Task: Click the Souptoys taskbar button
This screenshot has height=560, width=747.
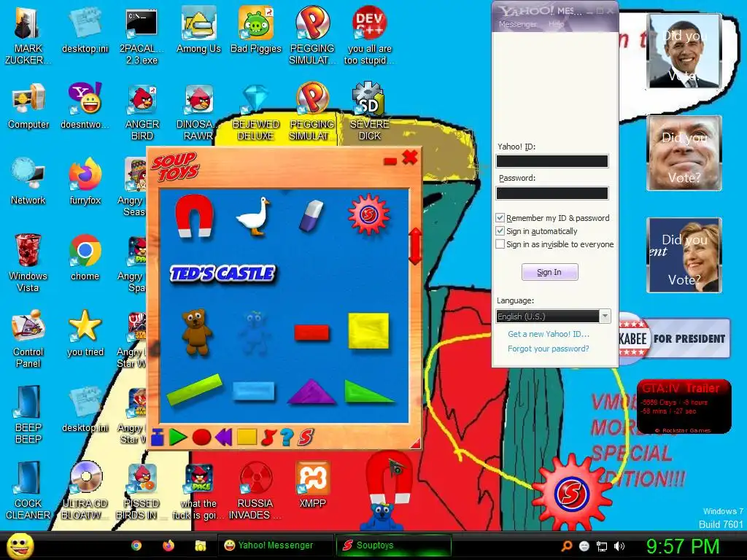Action: (x=393, y=545)
